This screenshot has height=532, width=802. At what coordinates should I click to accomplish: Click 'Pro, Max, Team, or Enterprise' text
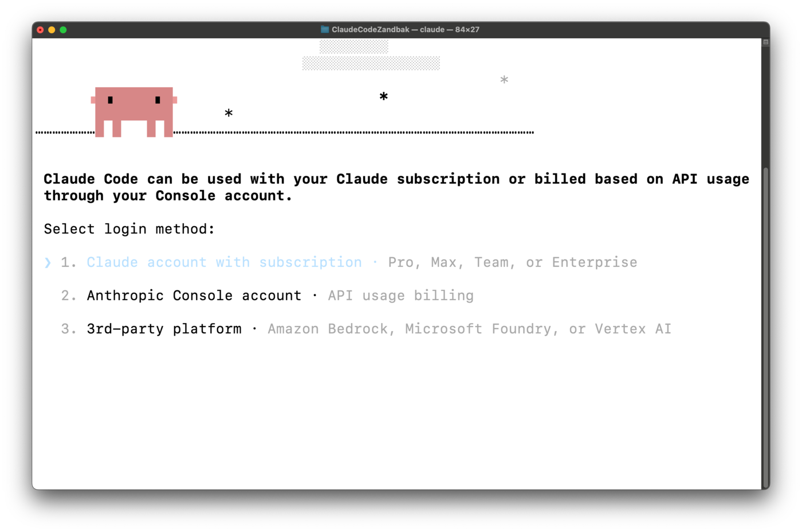click(x=512, y=262)
